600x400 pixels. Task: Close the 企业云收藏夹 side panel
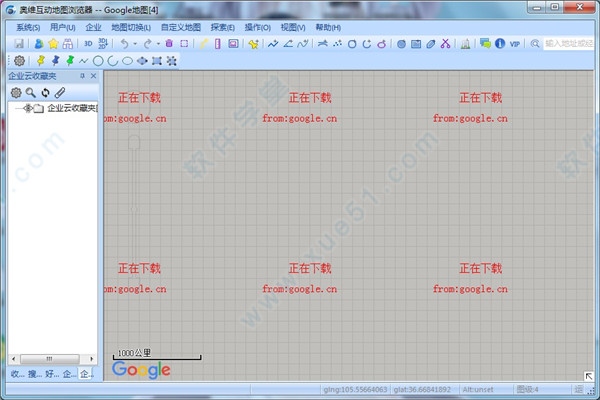point(93,76)
